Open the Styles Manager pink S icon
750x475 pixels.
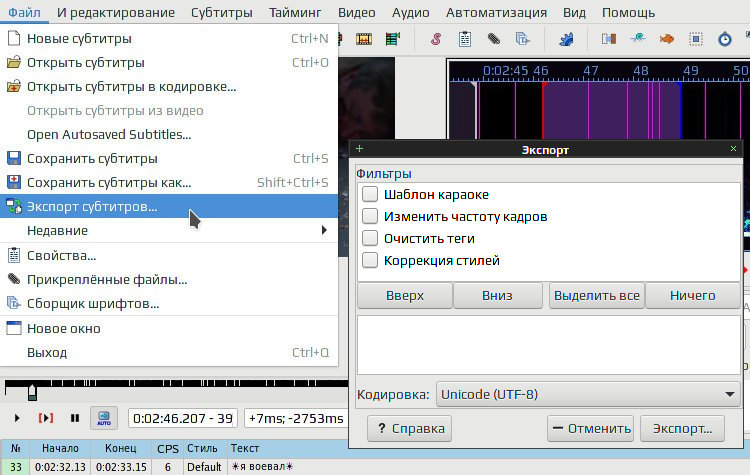[x=436, y=39]
